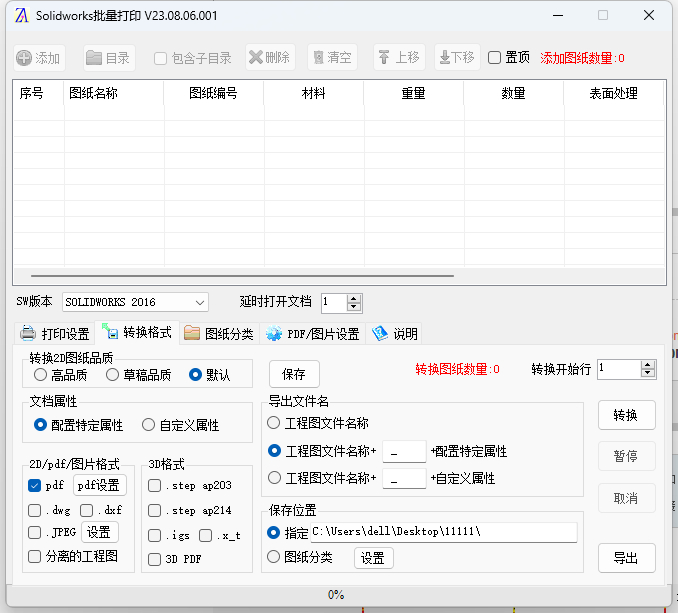
Task: Check the .dwg format checkbox
Action: coord(34,511)
